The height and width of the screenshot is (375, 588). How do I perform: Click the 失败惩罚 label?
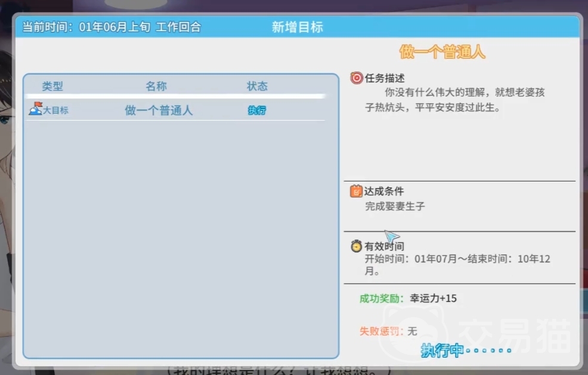point(382,331)
